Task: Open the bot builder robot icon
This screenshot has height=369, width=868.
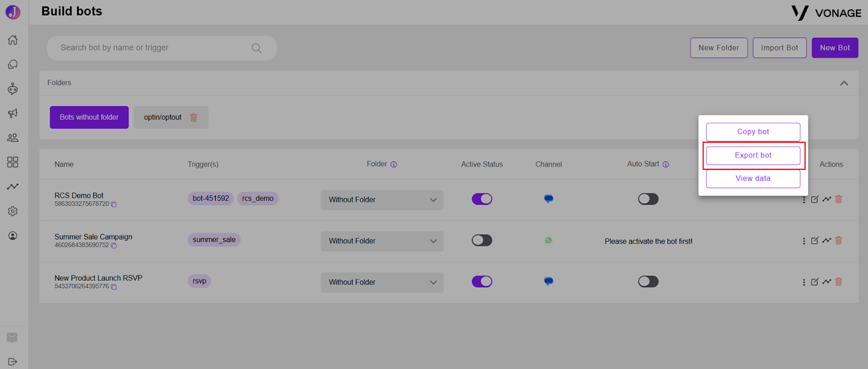Action: pos(12,88)
